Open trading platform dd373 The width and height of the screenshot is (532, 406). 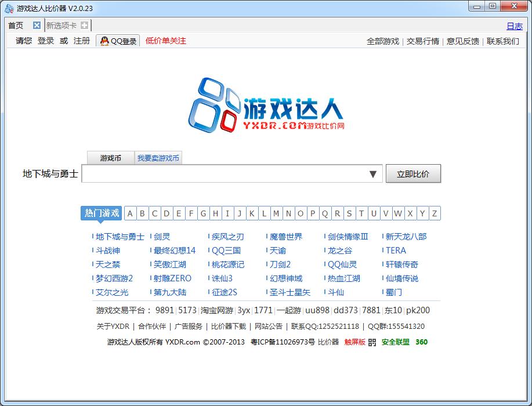(346, 310)
